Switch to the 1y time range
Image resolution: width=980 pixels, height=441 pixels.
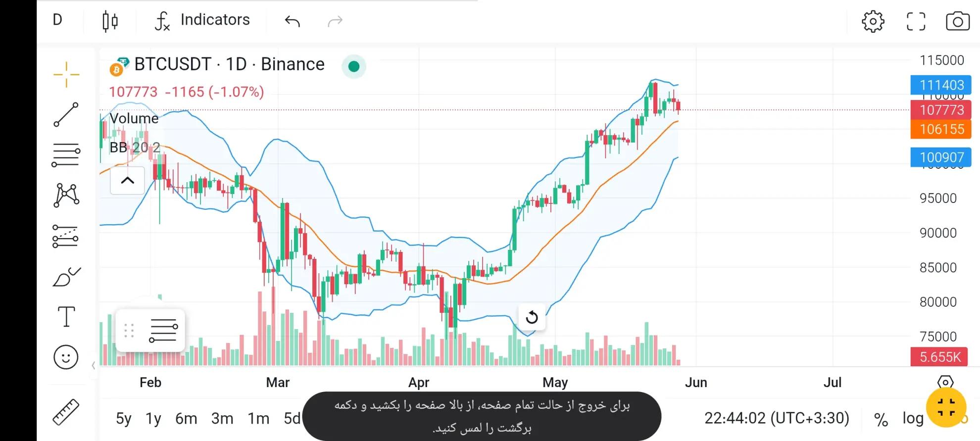tap(153, 419)
